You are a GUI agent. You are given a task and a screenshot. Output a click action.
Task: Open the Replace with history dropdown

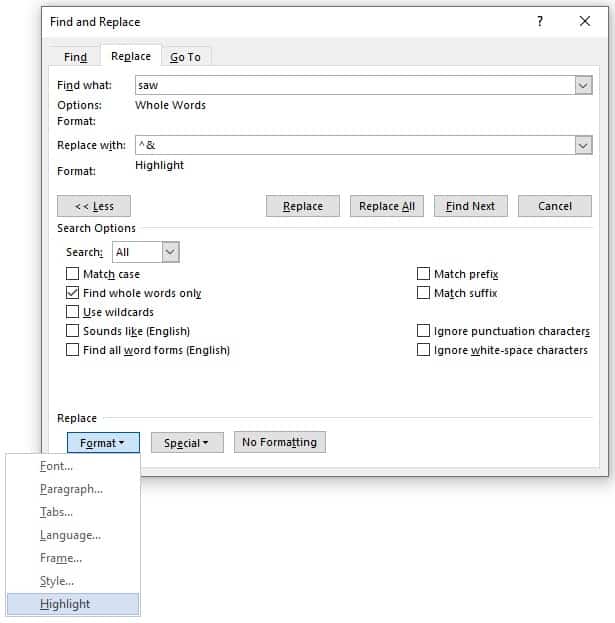click(583, 145)
